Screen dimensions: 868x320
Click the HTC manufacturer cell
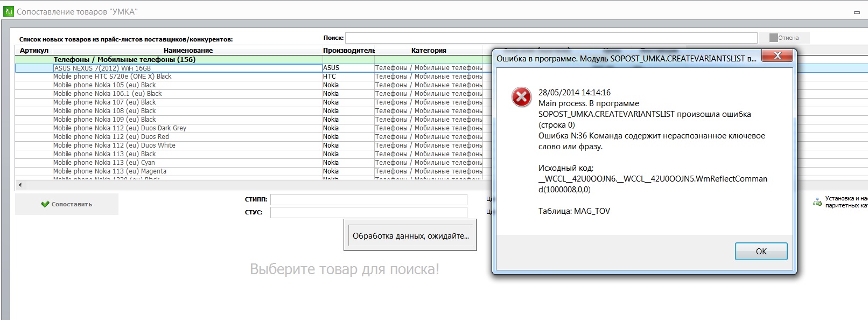click(x=348, y=76)
